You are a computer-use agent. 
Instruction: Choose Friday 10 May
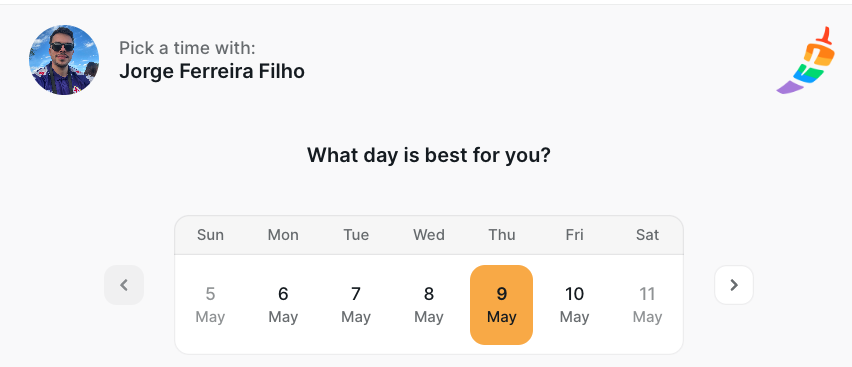(x=574, y=305)
